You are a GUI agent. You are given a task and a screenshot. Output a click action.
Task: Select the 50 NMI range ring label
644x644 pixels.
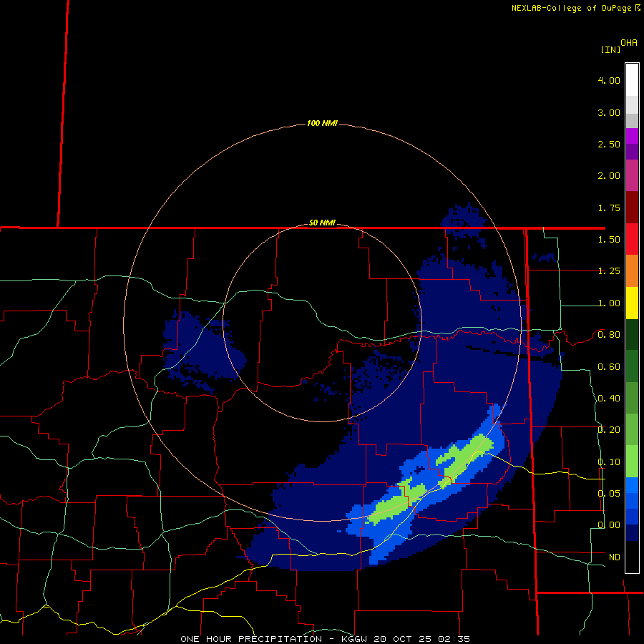click(322, 223)
